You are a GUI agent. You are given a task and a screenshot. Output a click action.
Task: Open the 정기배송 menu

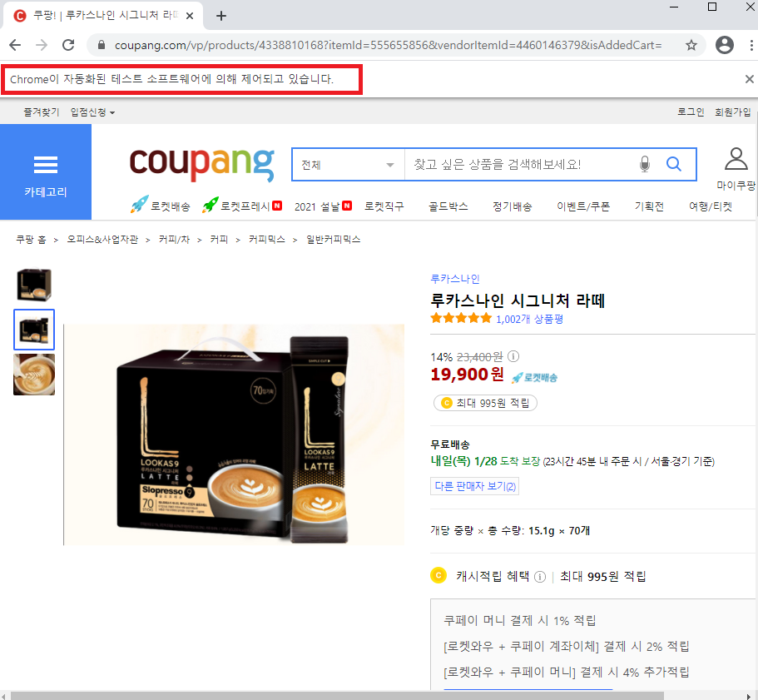pos(512,206)
